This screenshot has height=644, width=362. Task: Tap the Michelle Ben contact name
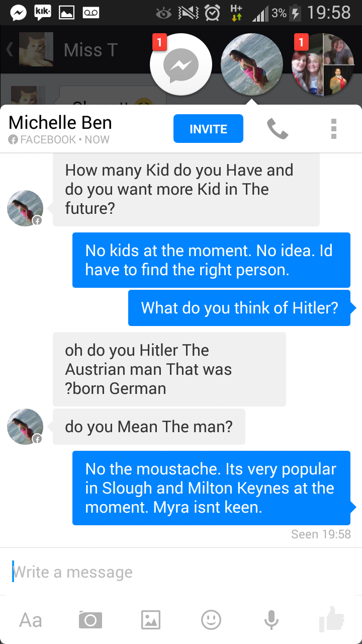coord(60,123)
